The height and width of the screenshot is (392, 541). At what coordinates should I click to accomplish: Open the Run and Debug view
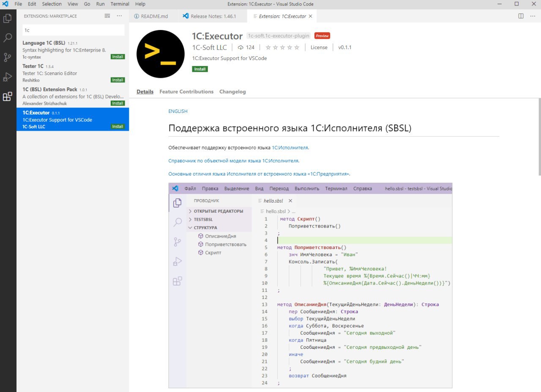click(x=8, y=77)
